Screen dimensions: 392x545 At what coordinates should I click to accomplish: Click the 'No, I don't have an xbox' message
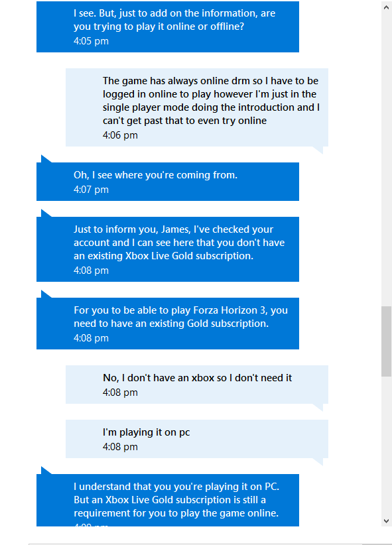197,385
